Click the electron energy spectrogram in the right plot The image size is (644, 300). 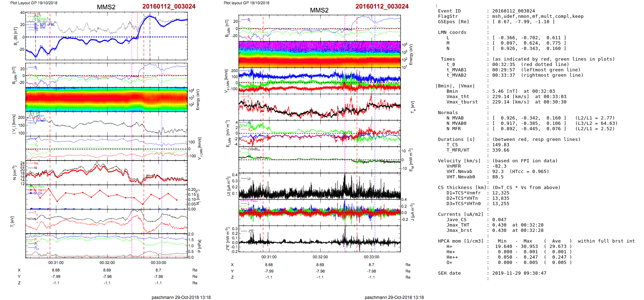(x=320, y=54)
